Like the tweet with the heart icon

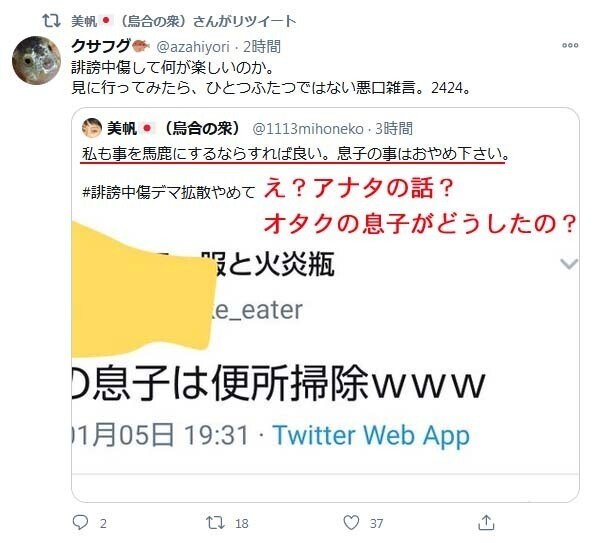351,523
